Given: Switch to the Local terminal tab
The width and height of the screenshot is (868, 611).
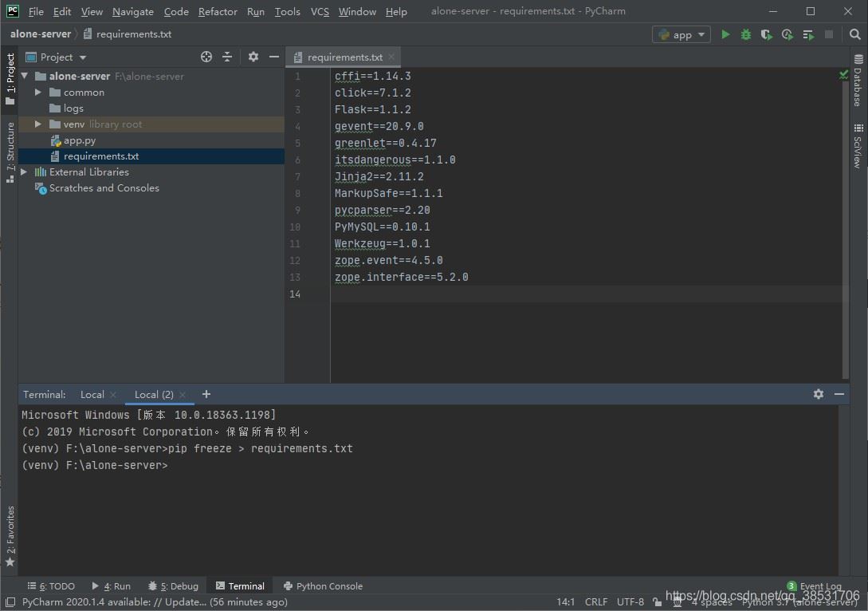Looking at the screenshot, I should (x=92, y=394).
